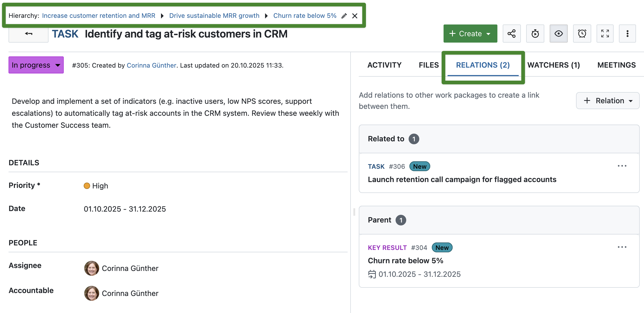Open options menu for task #306

click(x=622, y=166)
